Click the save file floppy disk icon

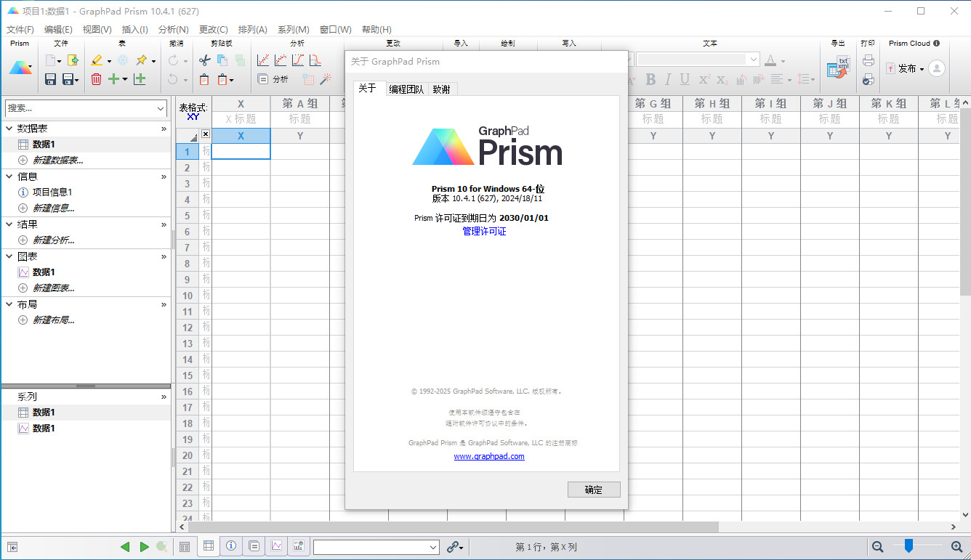click(x=51, y=79)
